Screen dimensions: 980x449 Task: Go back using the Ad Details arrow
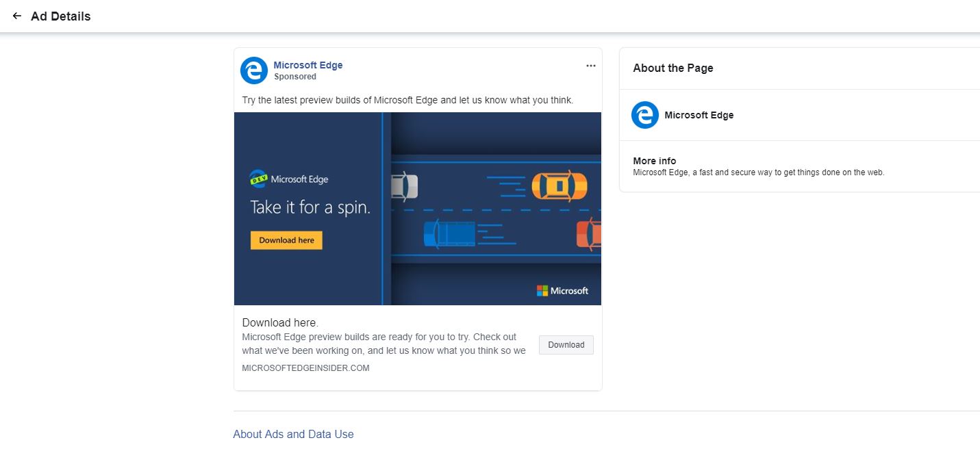pos(17,16)
